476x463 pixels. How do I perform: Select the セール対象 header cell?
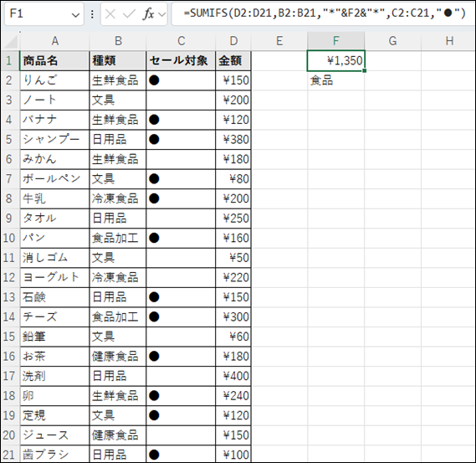point(181,61)
